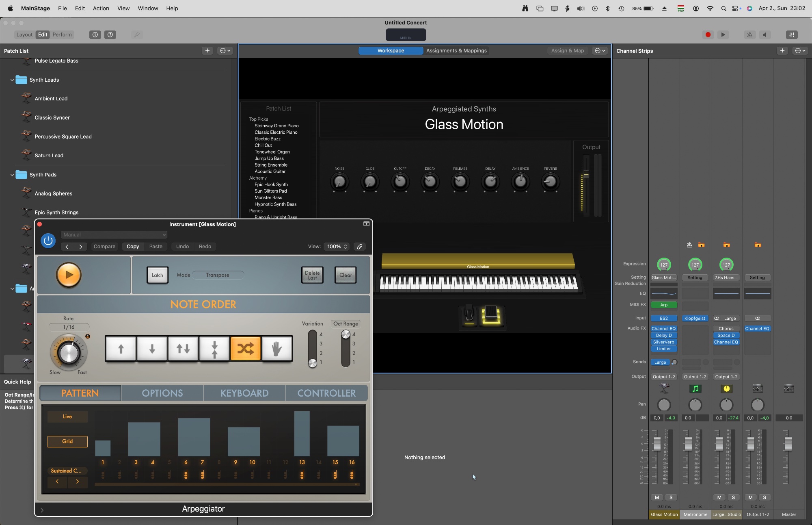The height and width of the screenshot is (525, 812).
Task: Go to previous plug-in setting arrow
Action: (67, 247)
